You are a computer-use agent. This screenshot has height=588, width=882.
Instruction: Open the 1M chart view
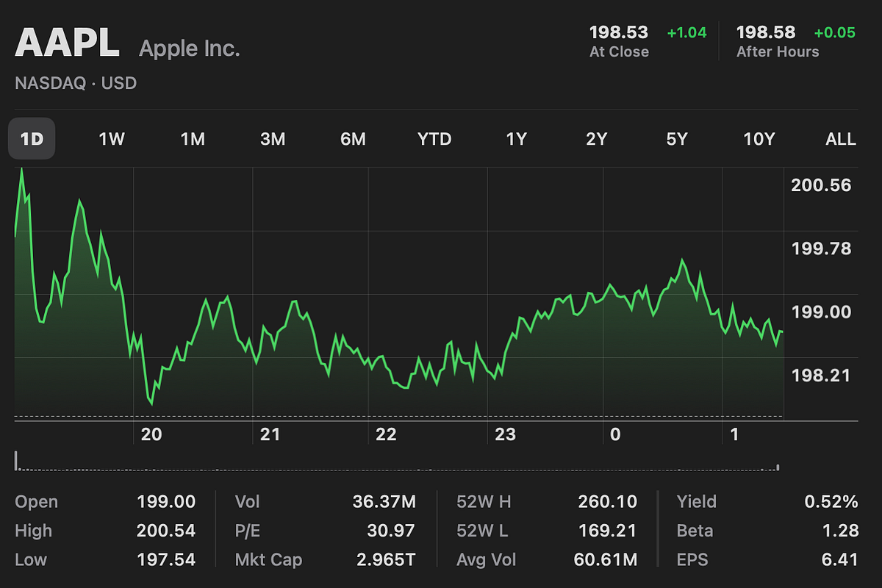pyautogui.click(x=193, y=138)
